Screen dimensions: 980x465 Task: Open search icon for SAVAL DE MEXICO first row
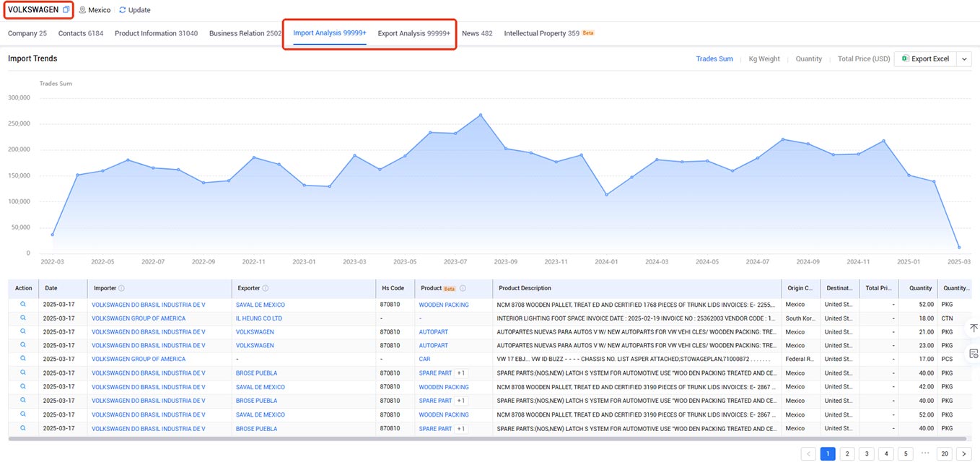click(x=23, y=305)
